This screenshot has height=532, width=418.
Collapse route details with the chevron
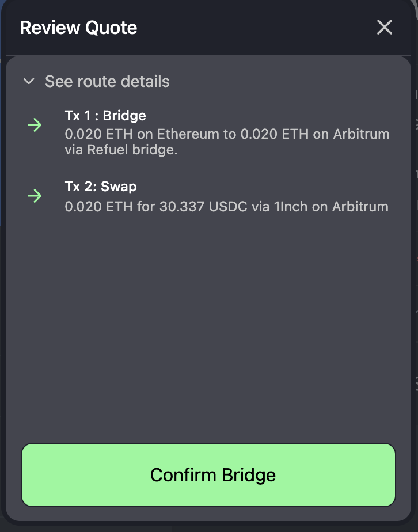(x=29, y=81)
